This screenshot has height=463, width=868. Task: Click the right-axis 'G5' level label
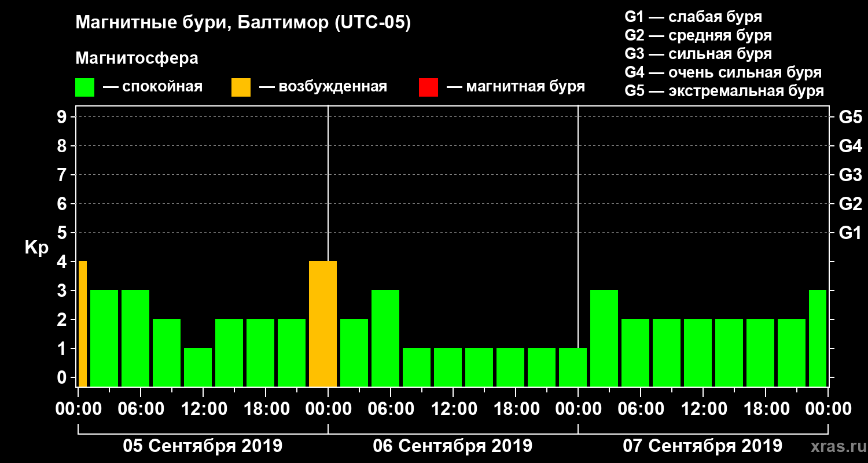[x=850, y=117]
